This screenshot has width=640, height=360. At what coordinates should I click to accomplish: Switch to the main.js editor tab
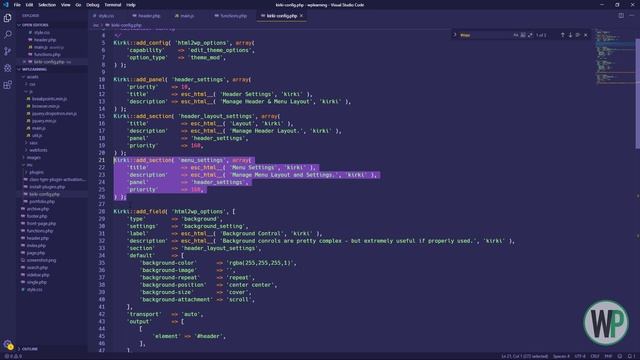pyautogui.click(x=187, y=16)
